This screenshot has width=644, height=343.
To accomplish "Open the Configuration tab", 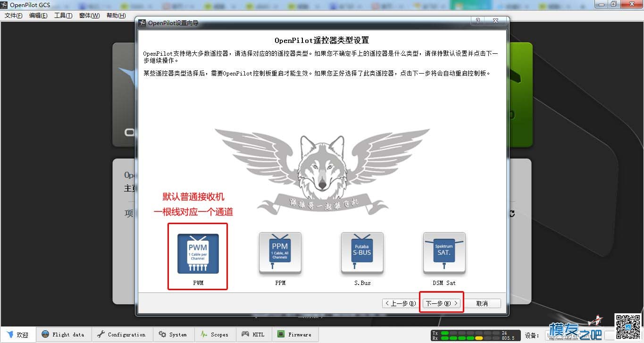I will 122,335.
